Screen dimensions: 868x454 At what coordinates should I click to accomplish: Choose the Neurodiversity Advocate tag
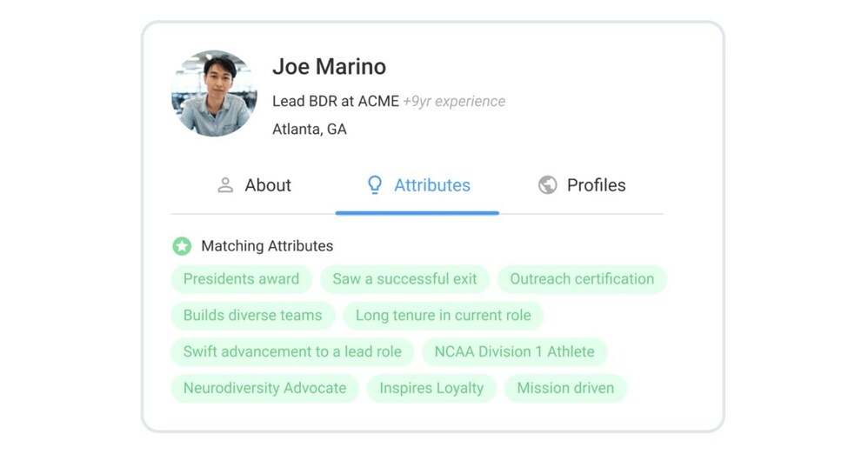coord(264,388)
